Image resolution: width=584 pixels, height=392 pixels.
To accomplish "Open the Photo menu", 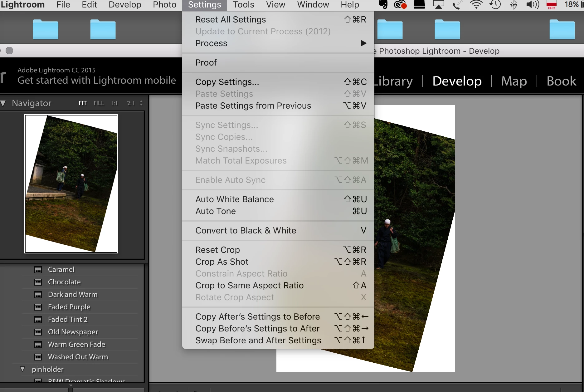I will (x=164, y=5).
